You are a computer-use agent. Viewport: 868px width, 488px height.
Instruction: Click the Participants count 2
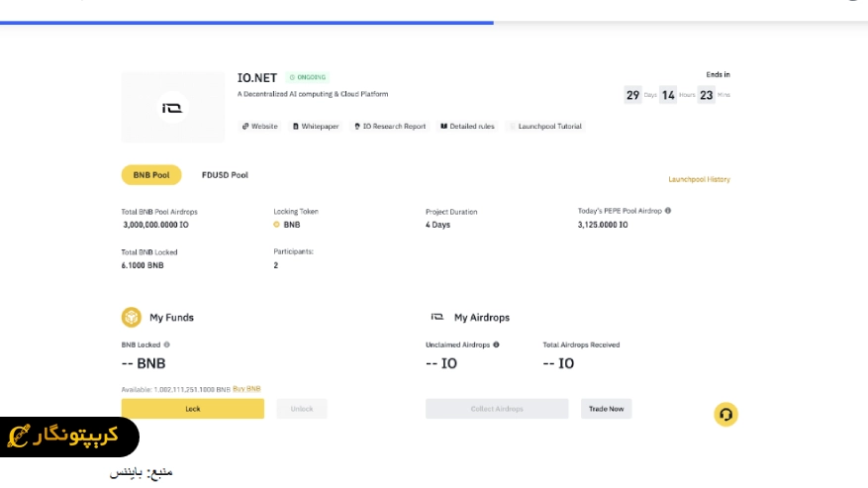(x=276, y=265)
